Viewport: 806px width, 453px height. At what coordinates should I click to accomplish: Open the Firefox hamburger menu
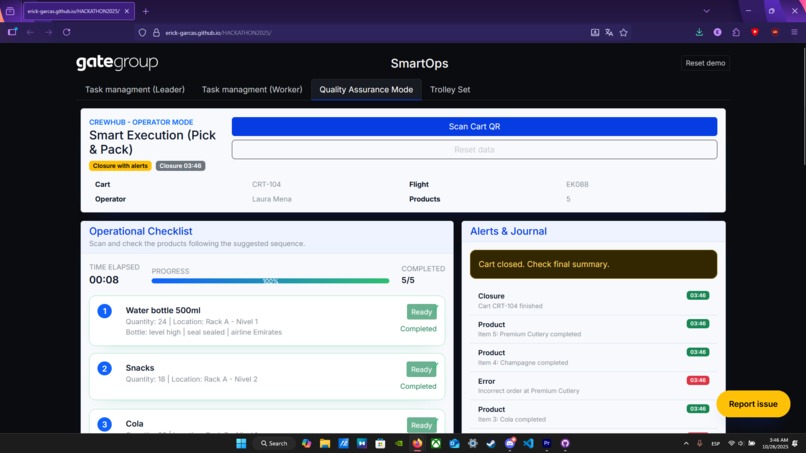(794, 32)
